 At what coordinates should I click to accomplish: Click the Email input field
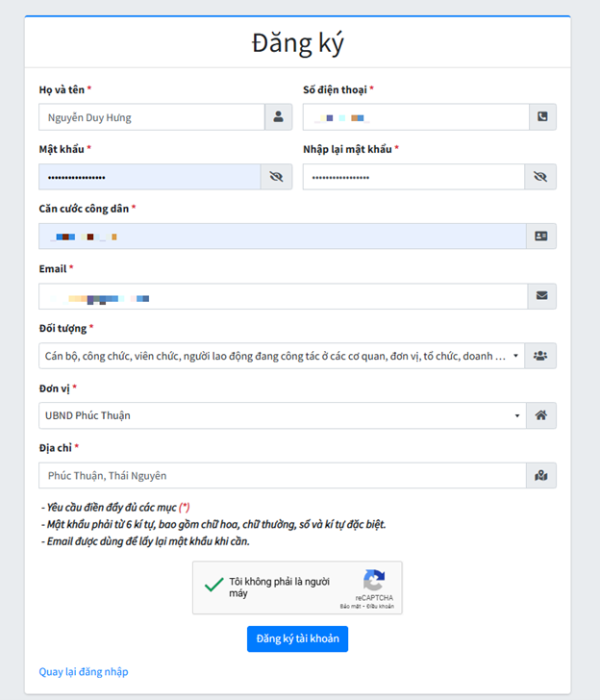[283, 296]
